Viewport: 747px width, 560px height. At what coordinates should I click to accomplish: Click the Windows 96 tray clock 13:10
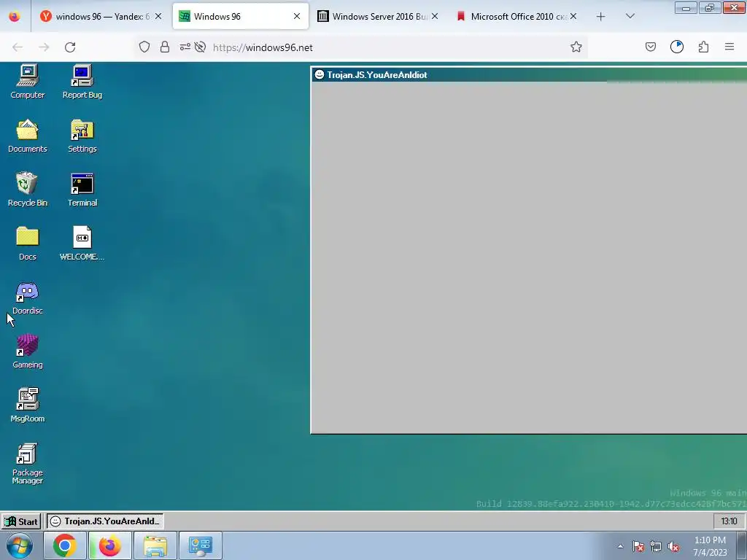pos(729,521)
